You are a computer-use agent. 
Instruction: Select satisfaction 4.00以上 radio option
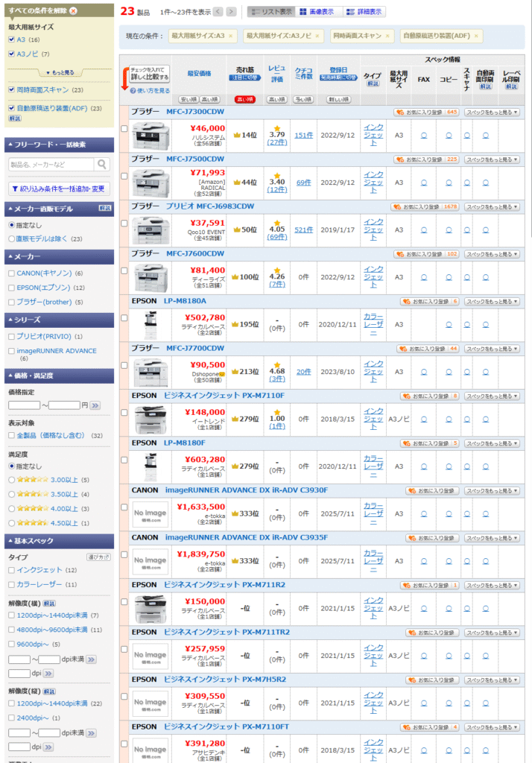(11, 509)
